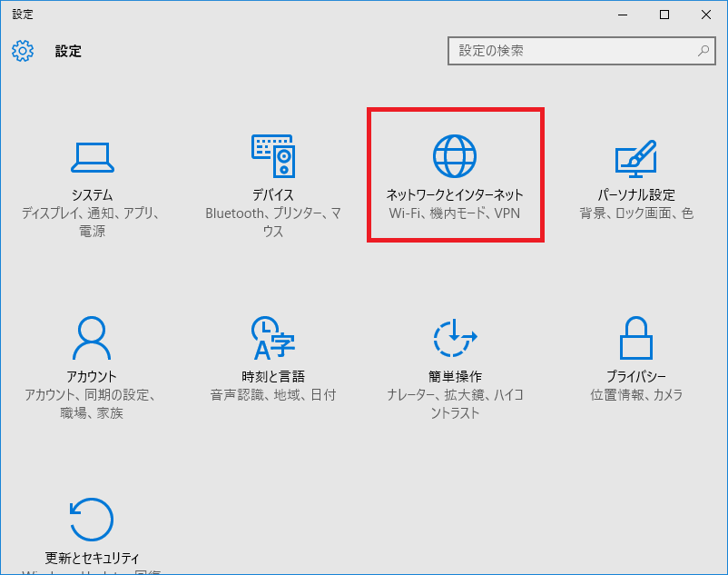Select the 簡単操作 label text
The width and height of the screenshot is (728, 575).
coord(455,376)
